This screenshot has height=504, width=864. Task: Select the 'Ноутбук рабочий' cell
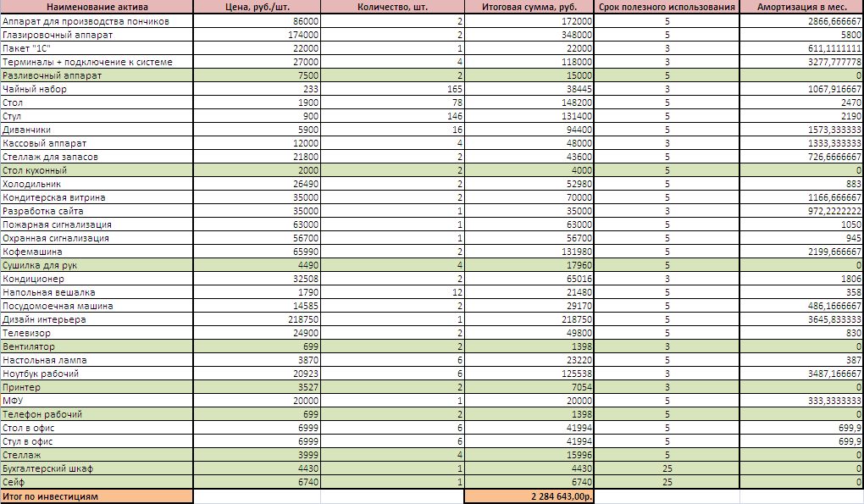[97, 374]
